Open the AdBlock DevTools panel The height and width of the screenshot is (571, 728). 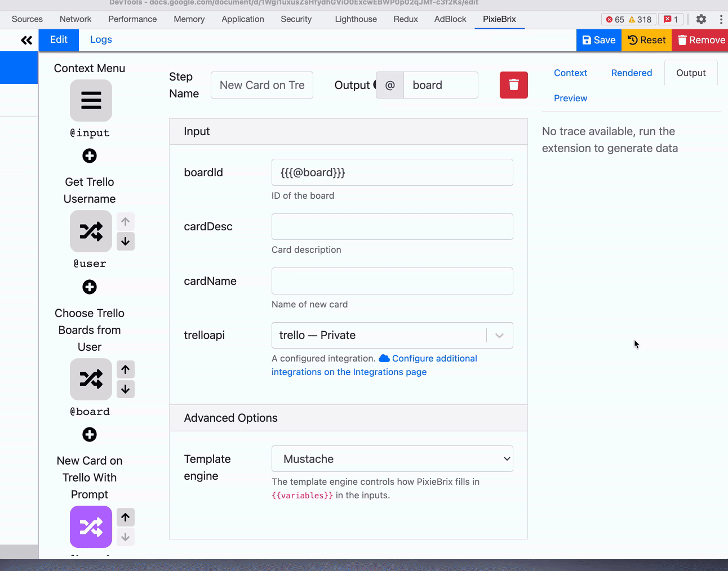(x=450, y=19)
